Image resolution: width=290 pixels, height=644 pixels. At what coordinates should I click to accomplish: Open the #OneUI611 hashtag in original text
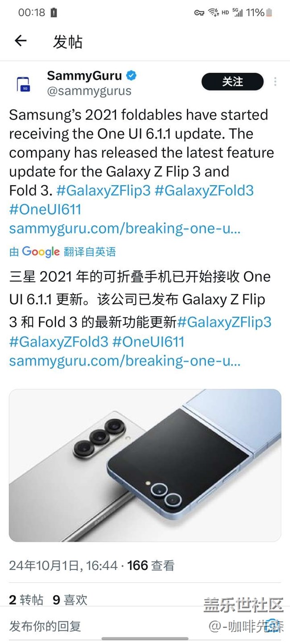coord(45,210)
